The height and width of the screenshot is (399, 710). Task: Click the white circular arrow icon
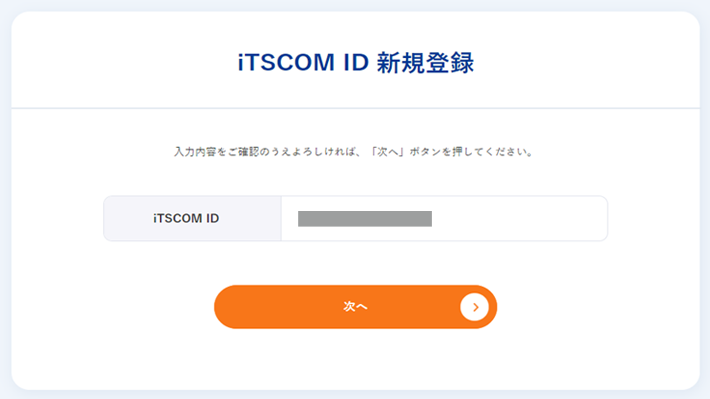(475, 307)
